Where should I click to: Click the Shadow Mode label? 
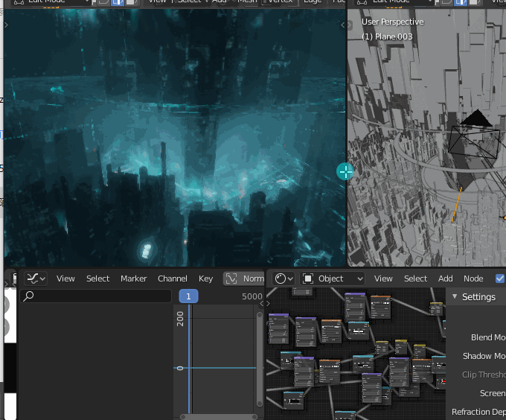tap(484, 356)
